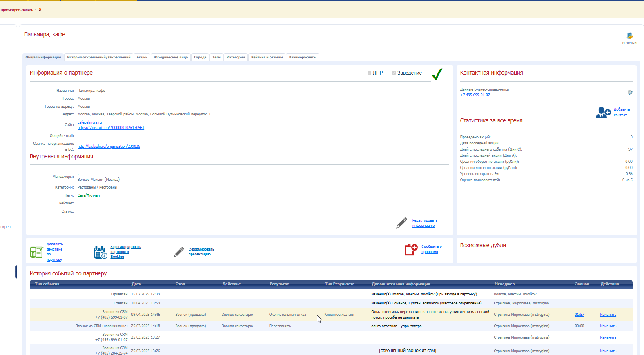644x355 pixels.
Task: Open the Акции tab
Action: pos(142,57)
